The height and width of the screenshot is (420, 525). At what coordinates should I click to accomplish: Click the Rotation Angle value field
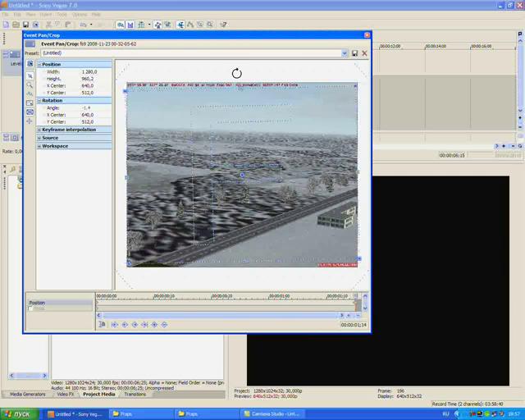pyautogui.click(x=86, y=107)
